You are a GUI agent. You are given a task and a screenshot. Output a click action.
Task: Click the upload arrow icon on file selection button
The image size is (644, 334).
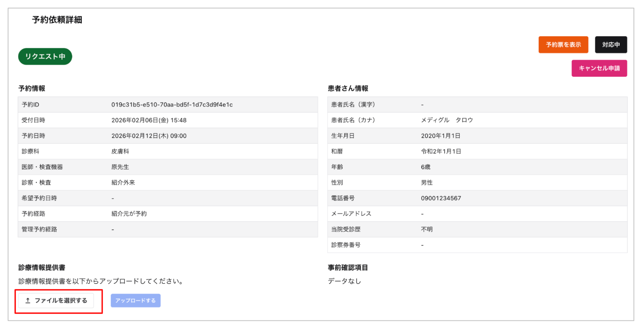(x=28, y=300)
